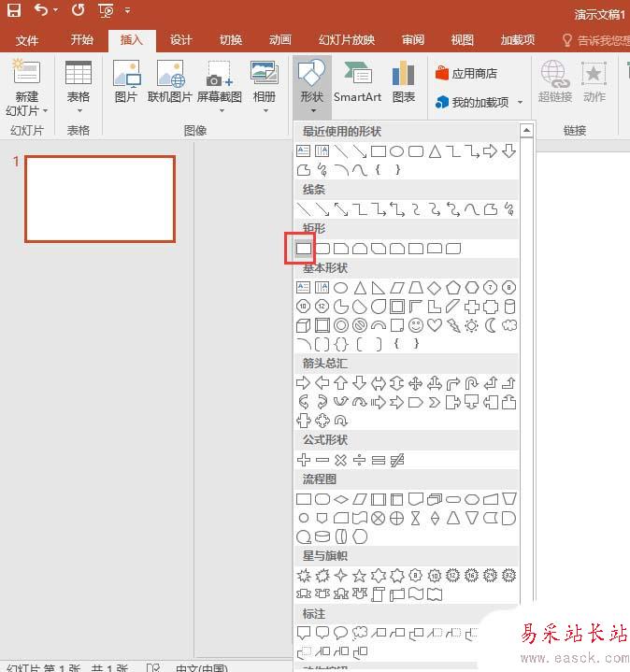Select the heart shape
The height and width of the screenshot is (672, 630).
[x=435, y=325]
